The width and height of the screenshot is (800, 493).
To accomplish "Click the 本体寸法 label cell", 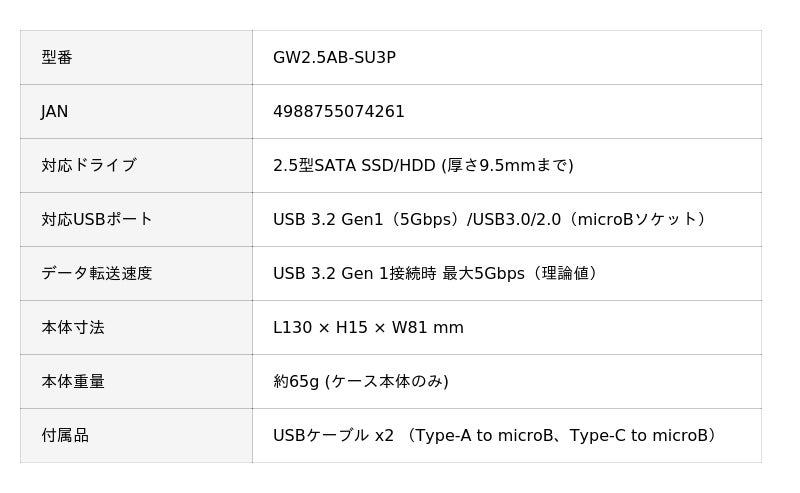I will (x=72, y=328).
